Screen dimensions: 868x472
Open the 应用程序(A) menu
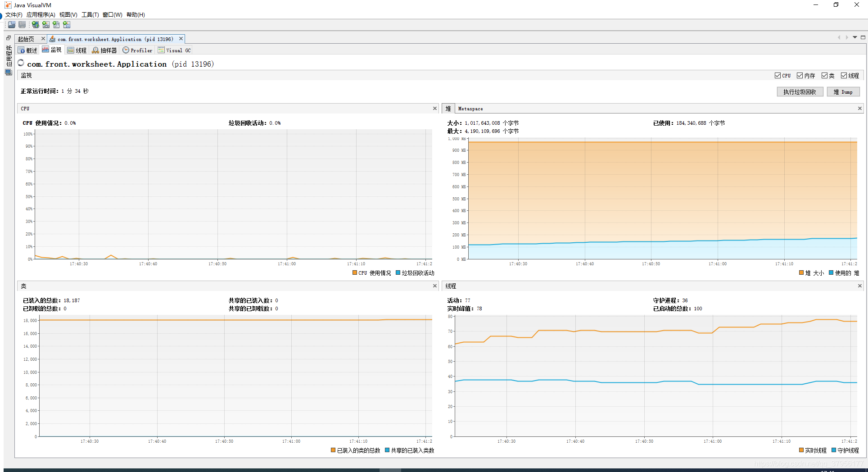(41, 14)
